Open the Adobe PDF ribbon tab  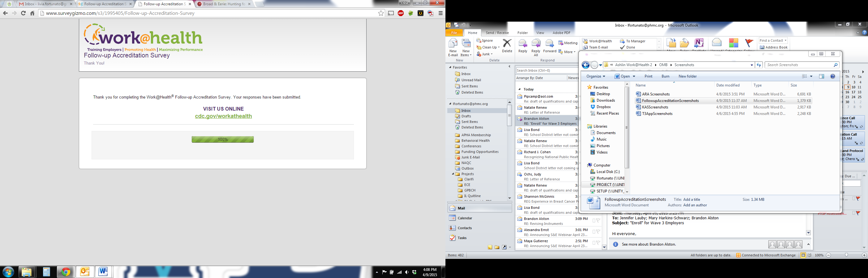[x=561, y=33]
